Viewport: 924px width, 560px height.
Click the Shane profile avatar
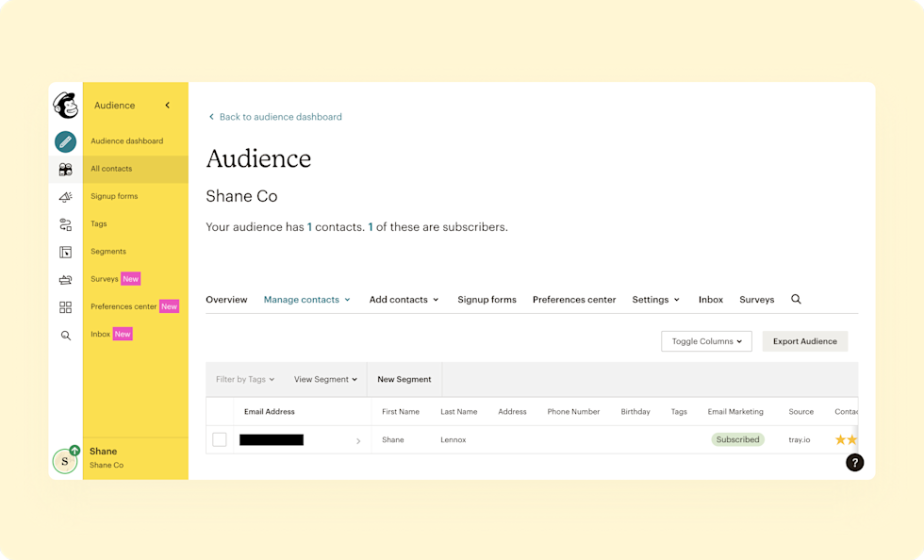point(64,460)
